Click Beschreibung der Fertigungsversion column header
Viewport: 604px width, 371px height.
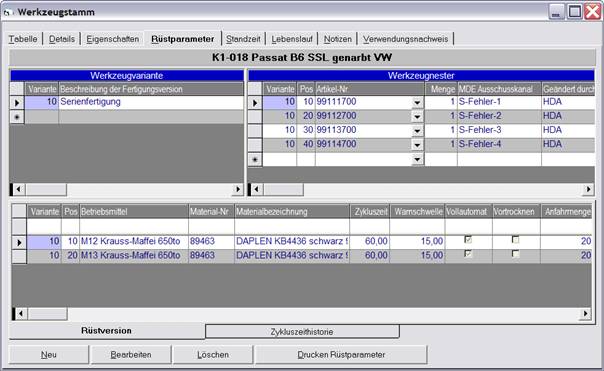(x=151, y=89)
